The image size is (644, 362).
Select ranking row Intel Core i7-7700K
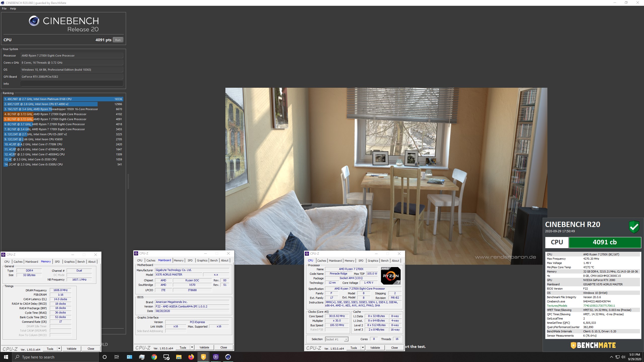tap(63, 144)
